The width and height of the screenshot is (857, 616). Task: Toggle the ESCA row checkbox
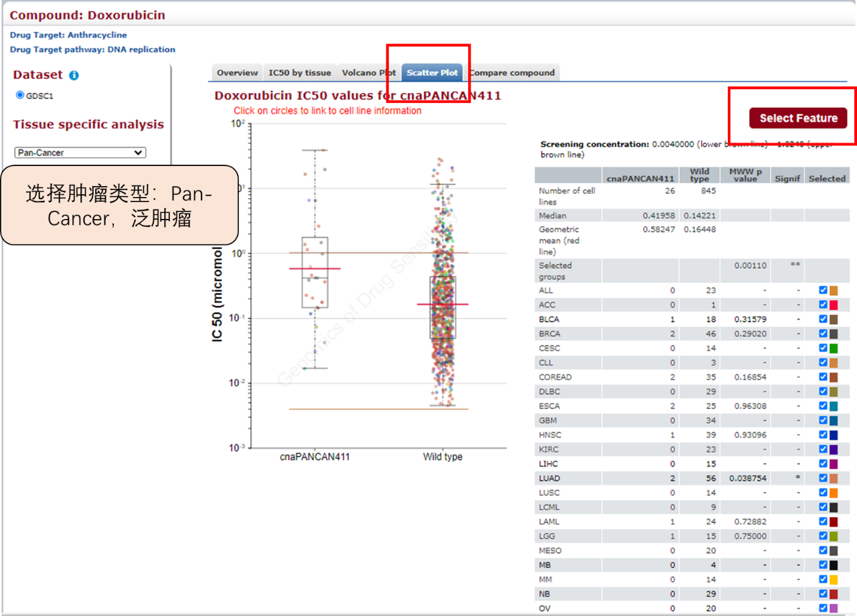click(823, 406)
